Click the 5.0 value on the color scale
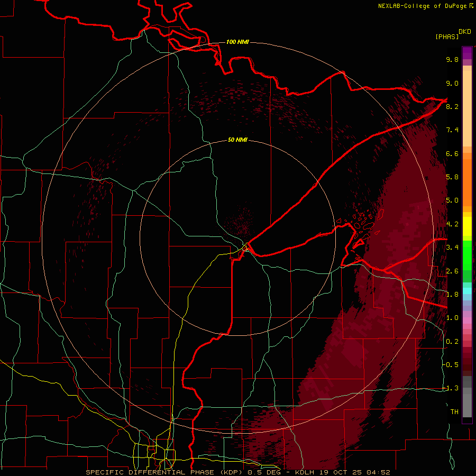Image resolution: width=476 pixels, height=476 pixels. tap(452, 200)
